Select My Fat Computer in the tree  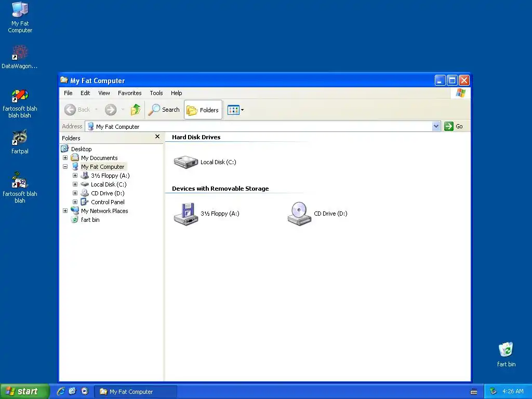(102, 167)
